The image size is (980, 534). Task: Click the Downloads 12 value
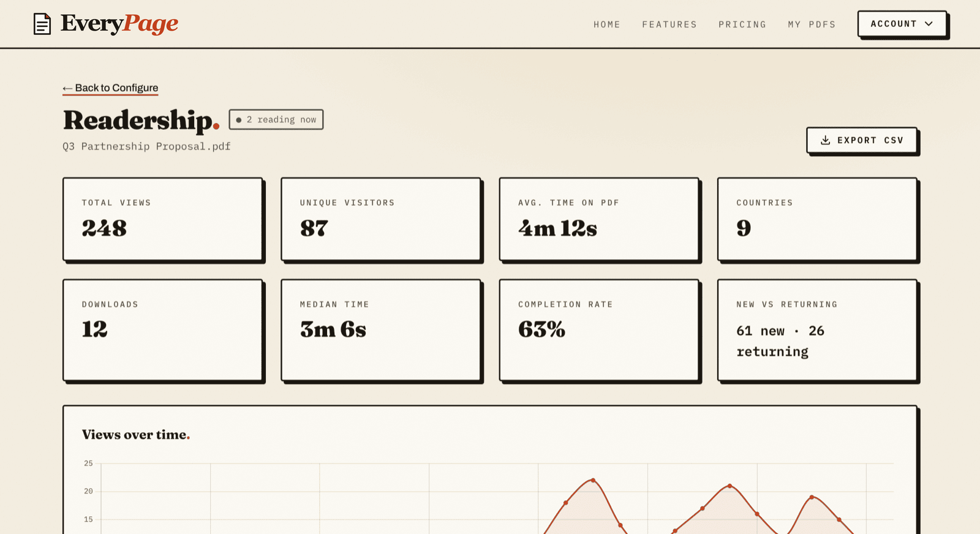pos(95,329)
